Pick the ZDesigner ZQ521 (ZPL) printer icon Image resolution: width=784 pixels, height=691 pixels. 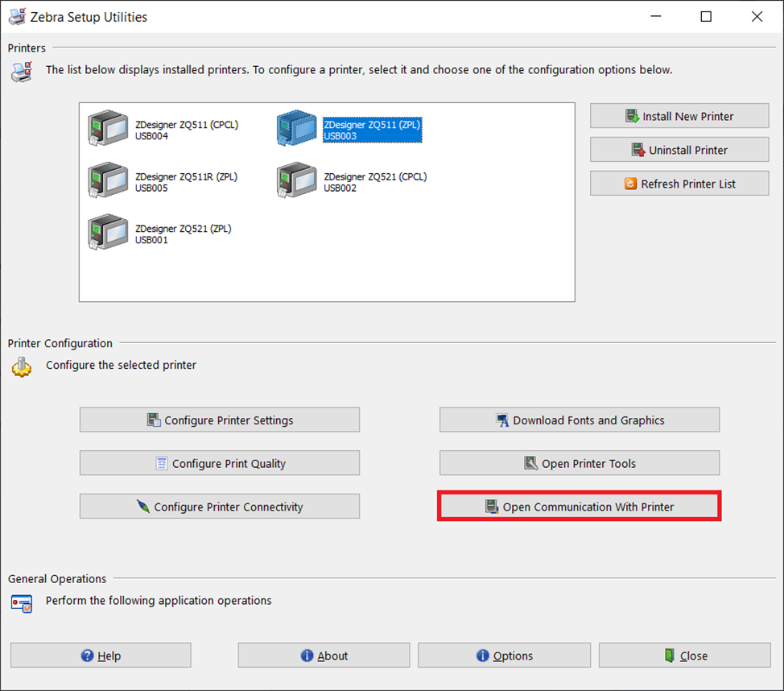[108, 233]
